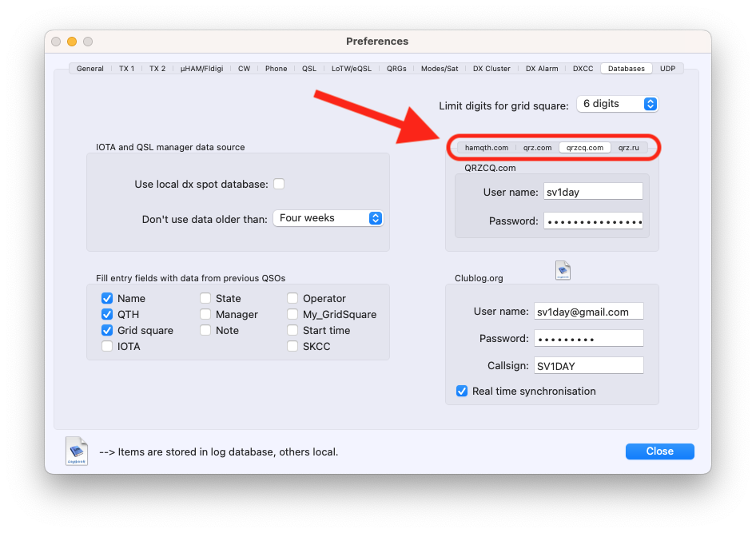Switch to the qrz.ru tab
This screenshot has width=756, height=533.
click(x=628, y=148)
